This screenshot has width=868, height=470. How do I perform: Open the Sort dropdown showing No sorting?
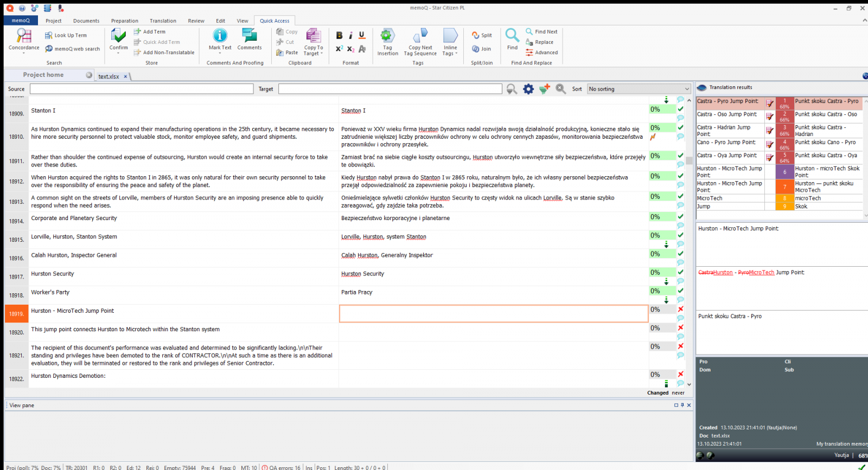click(639, 89)
